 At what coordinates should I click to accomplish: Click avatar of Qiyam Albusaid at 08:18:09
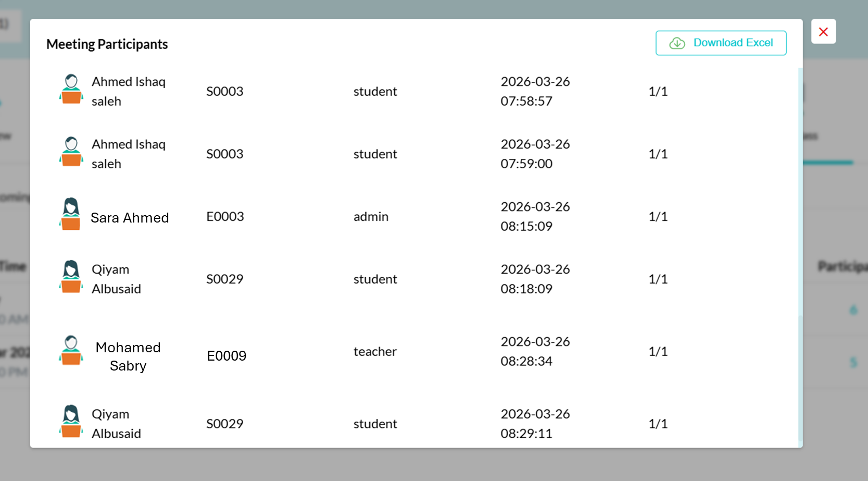pos(71,277)
